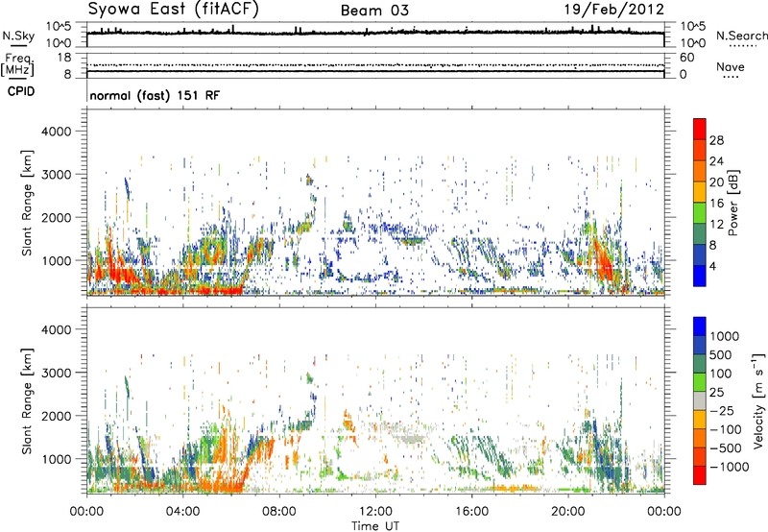Click Slant Range label of power panel

(27, 203)
